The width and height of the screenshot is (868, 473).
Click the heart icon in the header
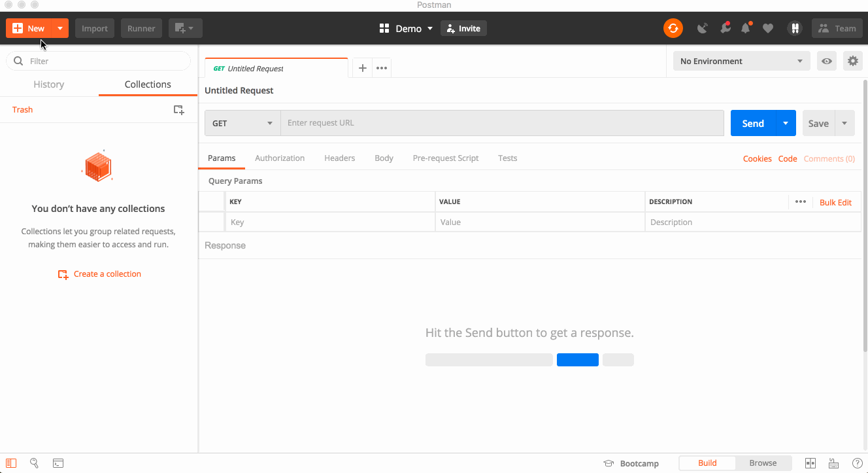768,28
